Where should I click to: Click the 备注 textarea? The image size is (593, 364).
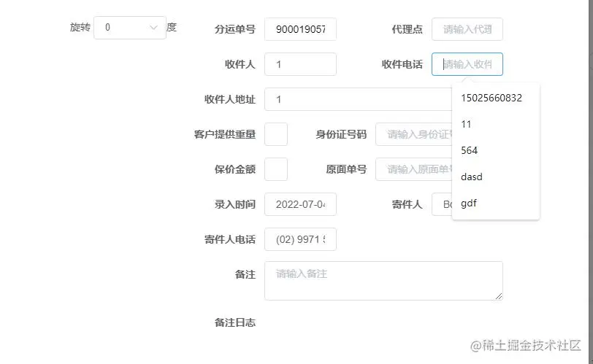383,281
